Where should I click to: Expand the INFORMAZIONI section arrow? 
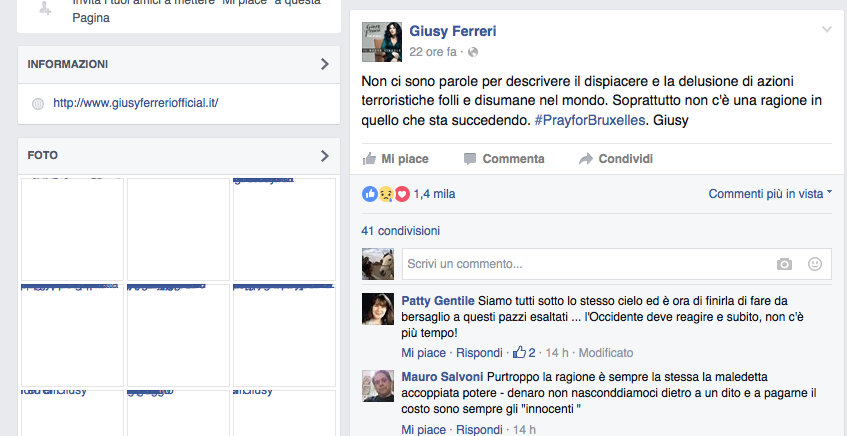click(325, 64)
